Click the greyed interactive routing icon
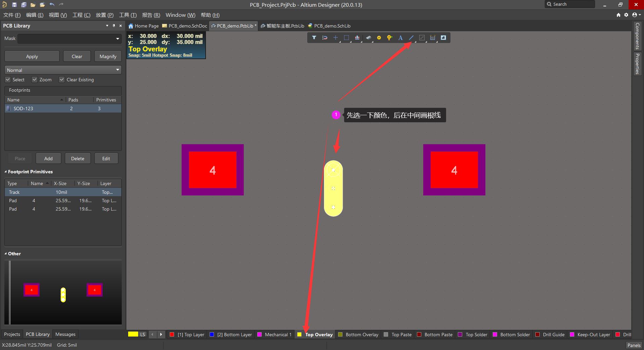The height and width of the screenshot is (350, 644). point(422,38)
